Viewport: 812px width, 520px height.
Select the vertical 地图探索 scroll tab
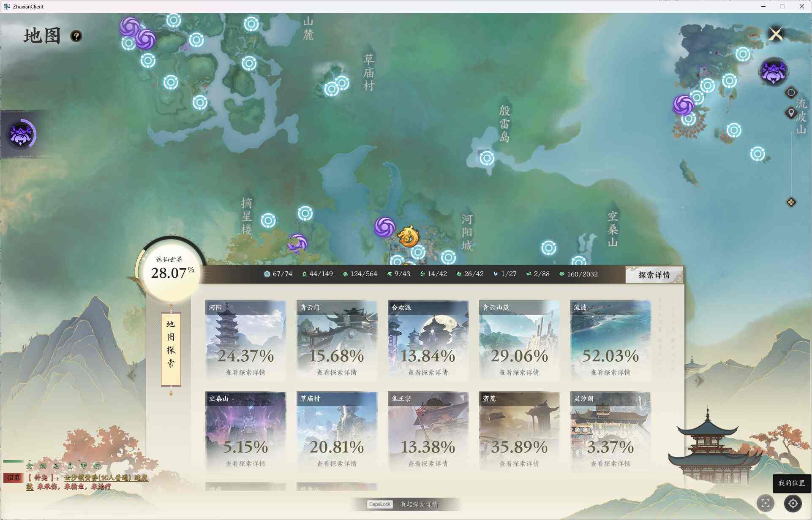(x=171, y=349)
